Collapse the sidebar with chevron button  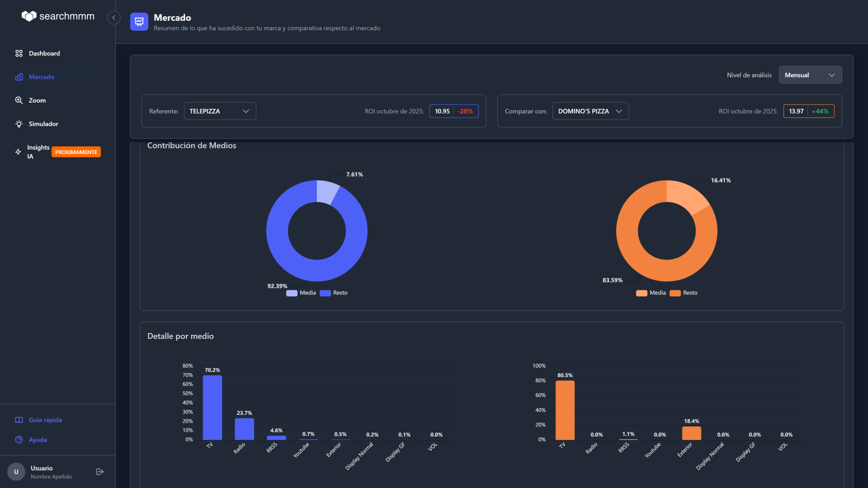[114, 18]
